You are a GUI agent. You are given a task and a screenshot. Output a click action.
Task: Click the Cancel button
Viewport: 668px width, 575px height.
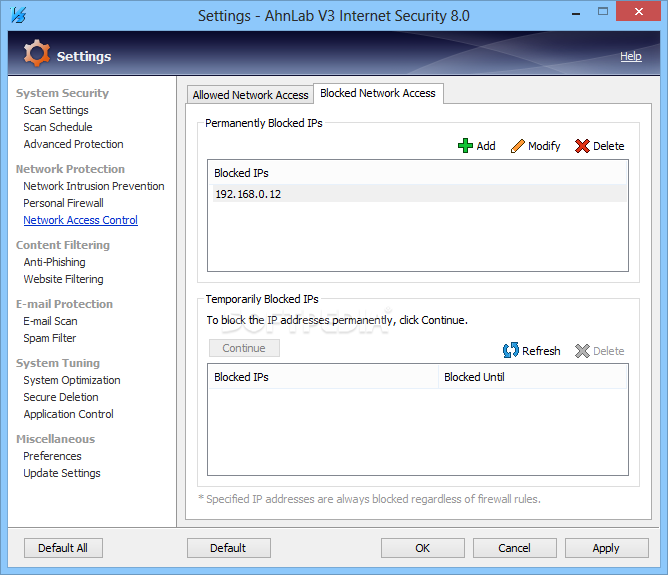coord(515,548)
